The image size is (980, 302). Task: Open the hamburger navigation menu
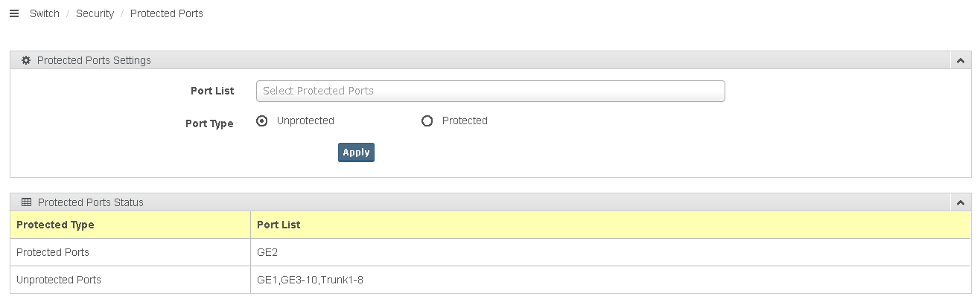13,13
